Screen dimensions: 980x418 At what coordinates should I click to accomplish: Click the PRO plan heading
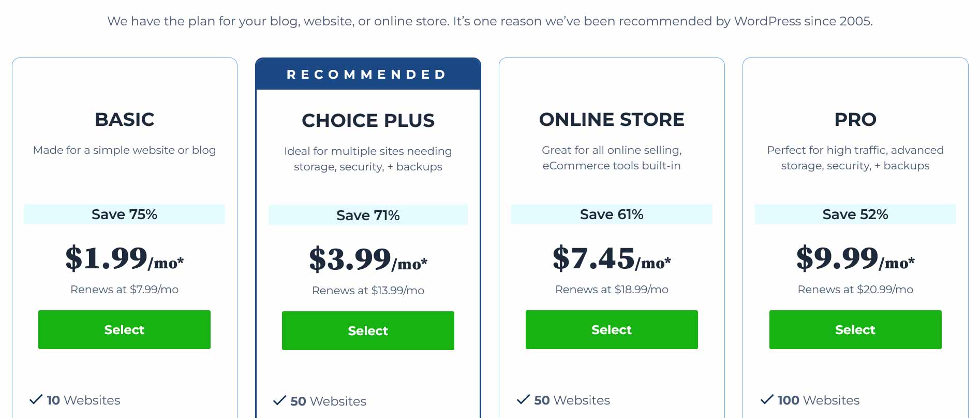click(855, 120)
